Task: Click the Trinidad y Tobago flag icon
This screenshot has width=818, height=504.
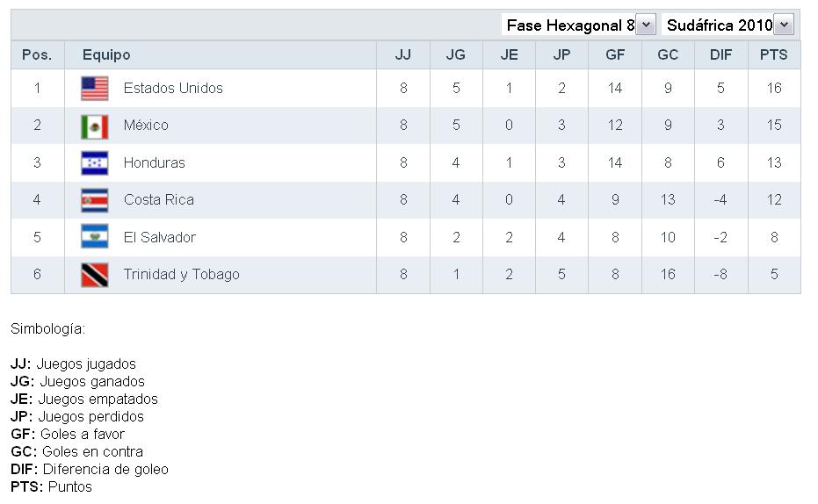Action: 95,275
